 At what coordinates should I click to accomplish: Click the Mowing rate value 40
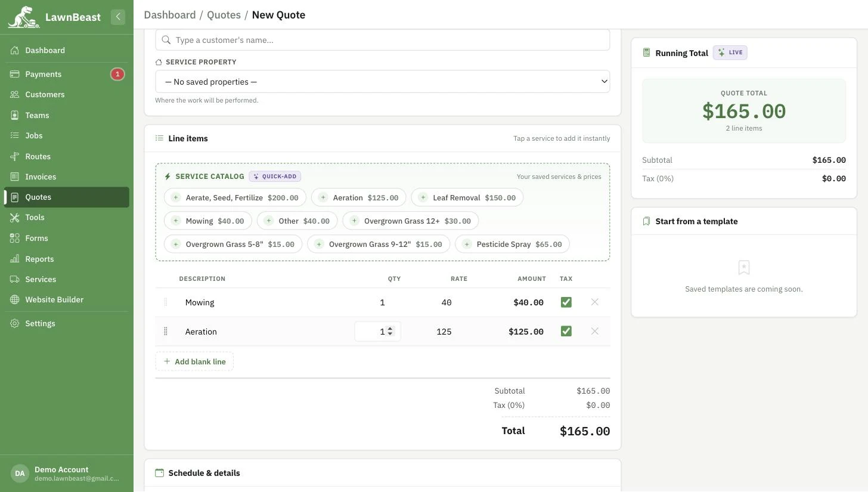pyautogui.click(x=446, y=302)
